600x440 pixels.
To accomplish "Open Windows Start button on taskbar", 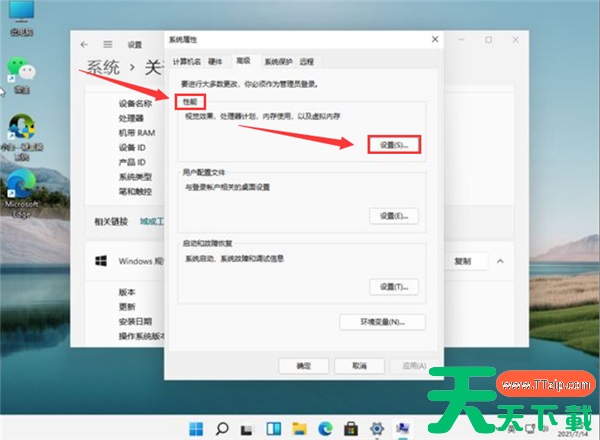I will click(x=196, y=429).
